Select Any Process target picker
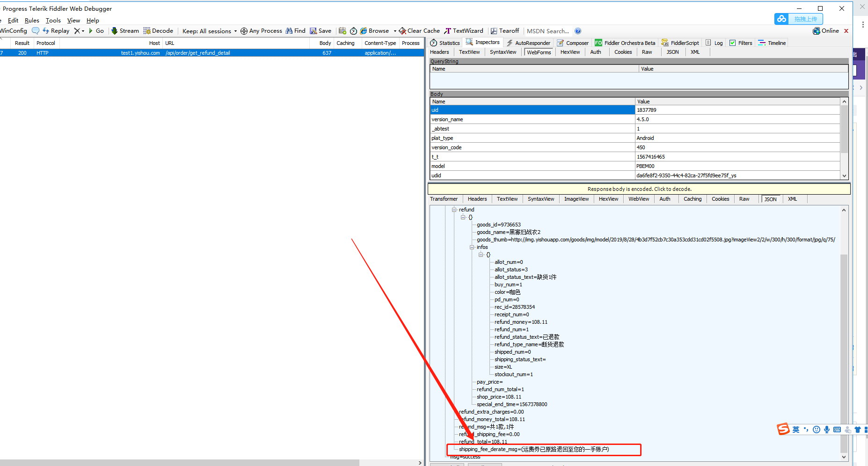This screenshot has width=868, height=466. (261, 31)
